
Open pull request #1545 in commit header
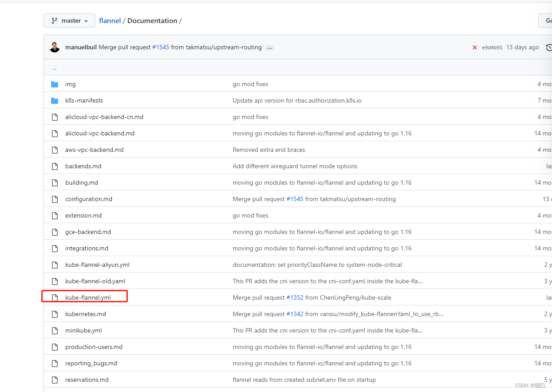161,47
